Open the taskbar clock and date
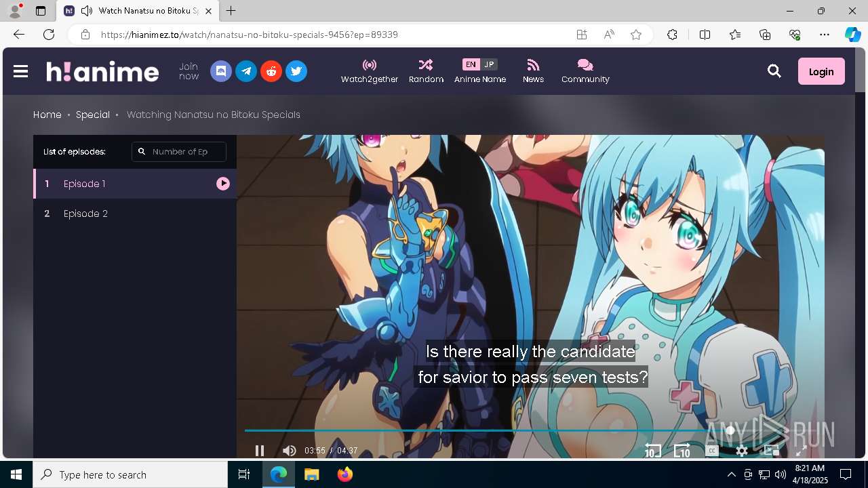 (x=810, y=474)
